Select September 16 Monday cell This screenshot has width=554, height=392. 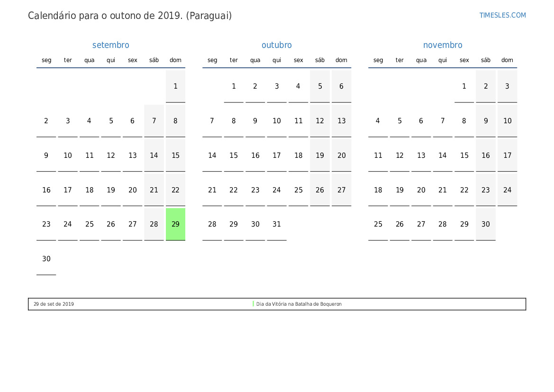[x=46, y=190]
